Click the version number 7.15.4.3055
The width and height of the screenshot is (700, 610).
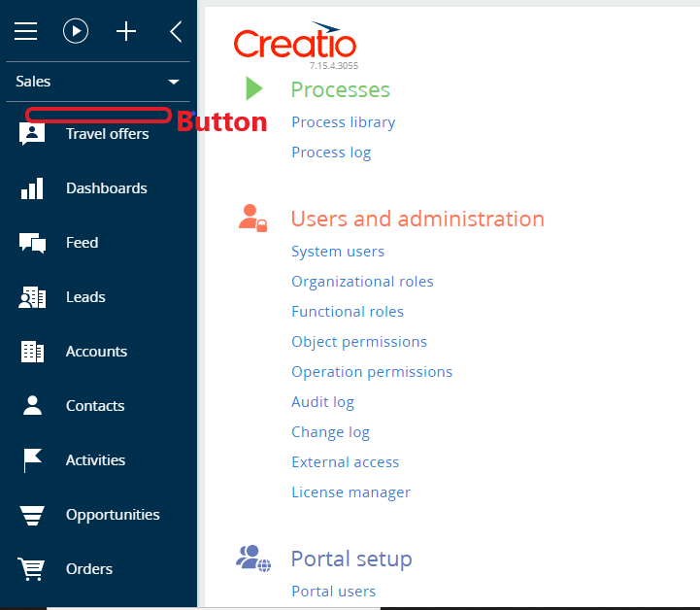click(334, 66)
